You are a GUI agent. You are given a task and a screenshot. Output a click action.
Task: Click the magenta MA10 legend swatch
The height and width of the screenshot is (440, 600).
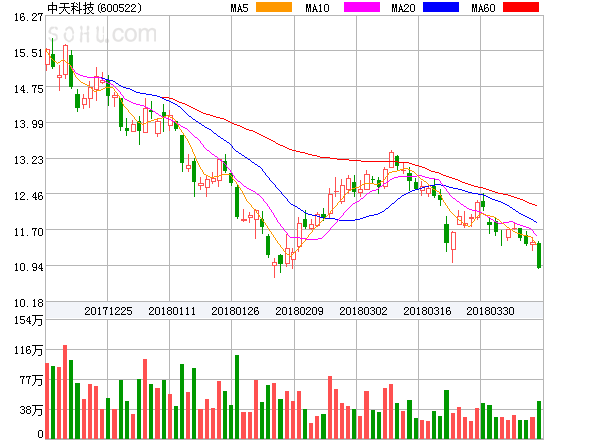[x=362, y=7]
